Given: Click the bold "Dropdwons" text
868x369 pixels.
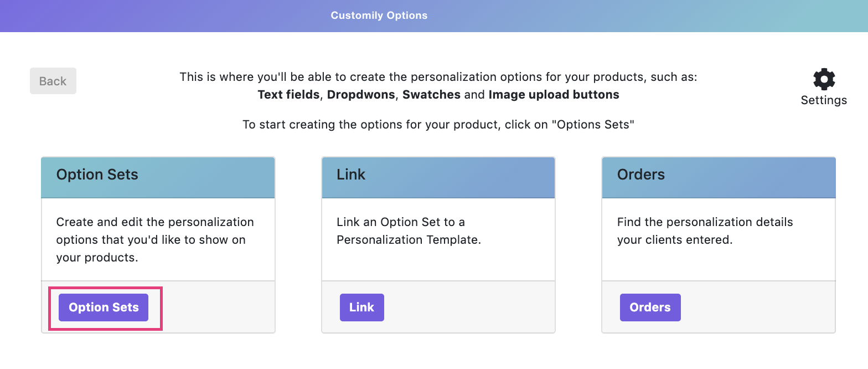Looking at the screenshot, I should coord(361,95).
